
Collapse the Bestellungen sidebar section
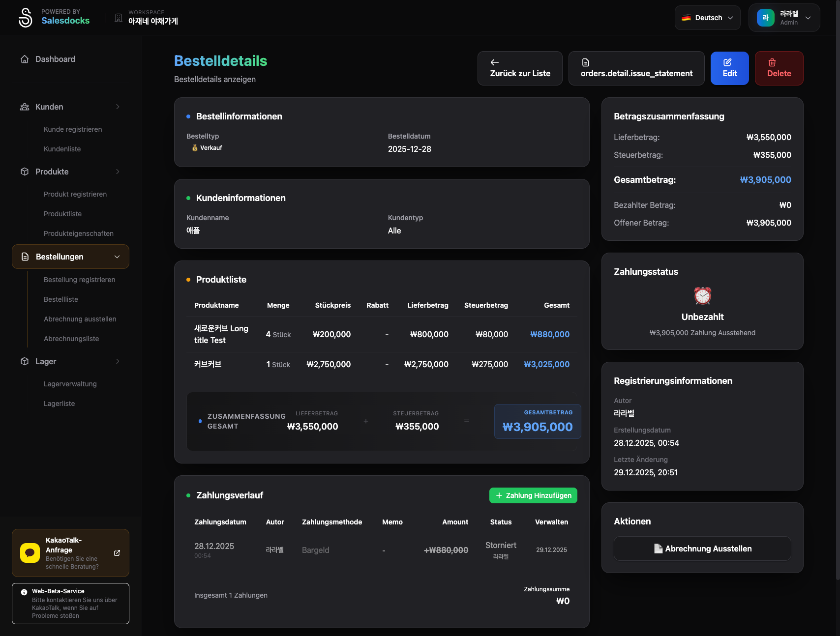[x=117, y=257]
